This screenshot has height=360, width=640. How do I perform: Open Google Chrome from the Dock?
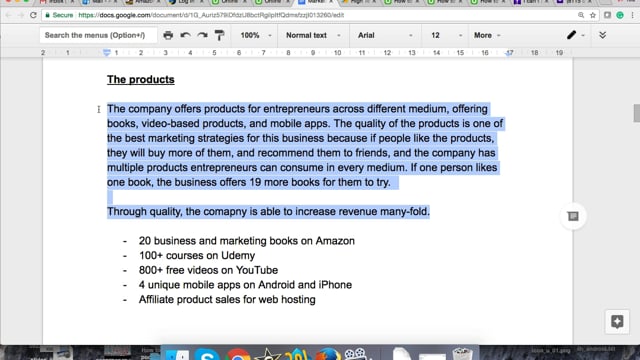click(238, 354)
